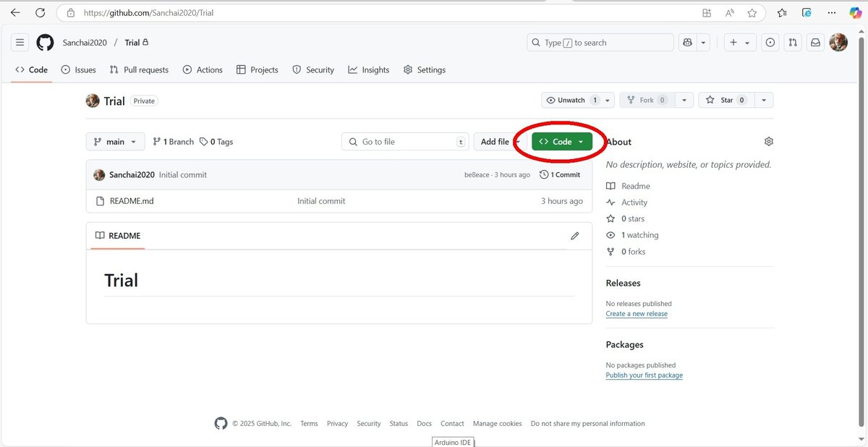The image size is (868, 447).
Task: View the 1 Commit history link
Action: click(560, 175)
